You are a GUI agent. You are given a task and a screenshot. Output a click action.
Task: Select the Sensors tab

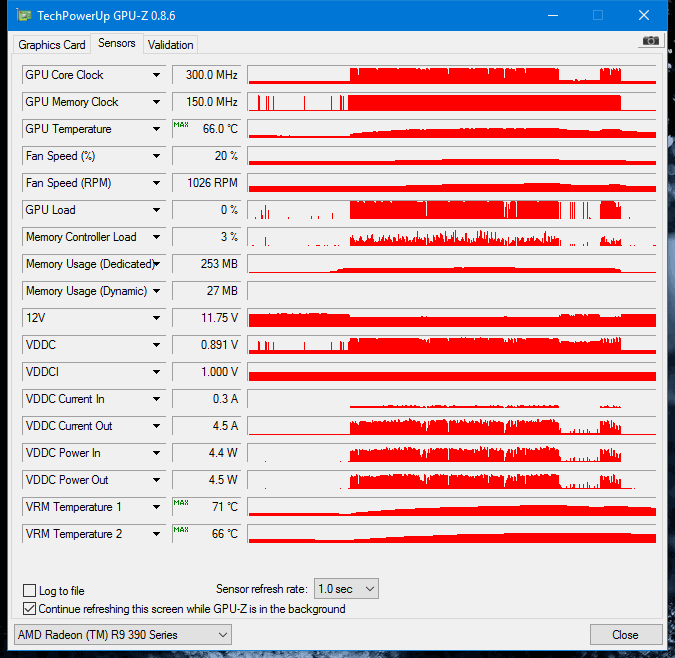[x=117, y=43]
